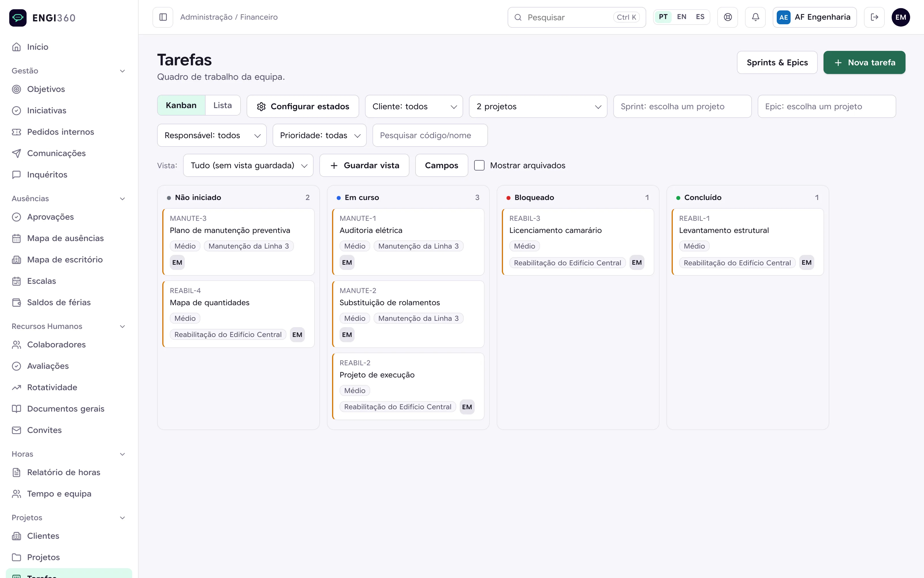Open Inquéritos in the sidebar
Image resolution: width=924 pixels, height=578 pixels.
(69, 175)
